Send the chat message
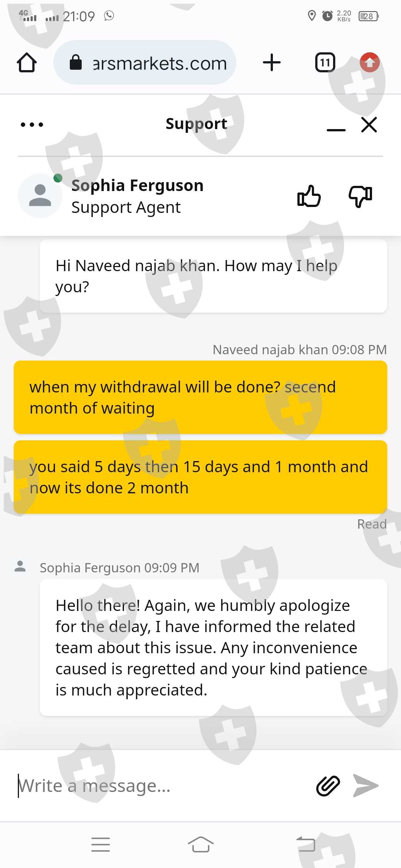This screenshot has width=401, height=868. click(366, 786)
